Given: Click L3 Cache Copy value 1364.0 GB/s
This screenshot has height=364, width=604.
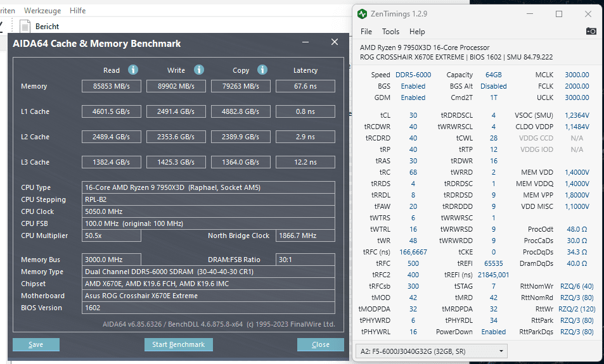Looking at the screenshot, I should 241,163.
